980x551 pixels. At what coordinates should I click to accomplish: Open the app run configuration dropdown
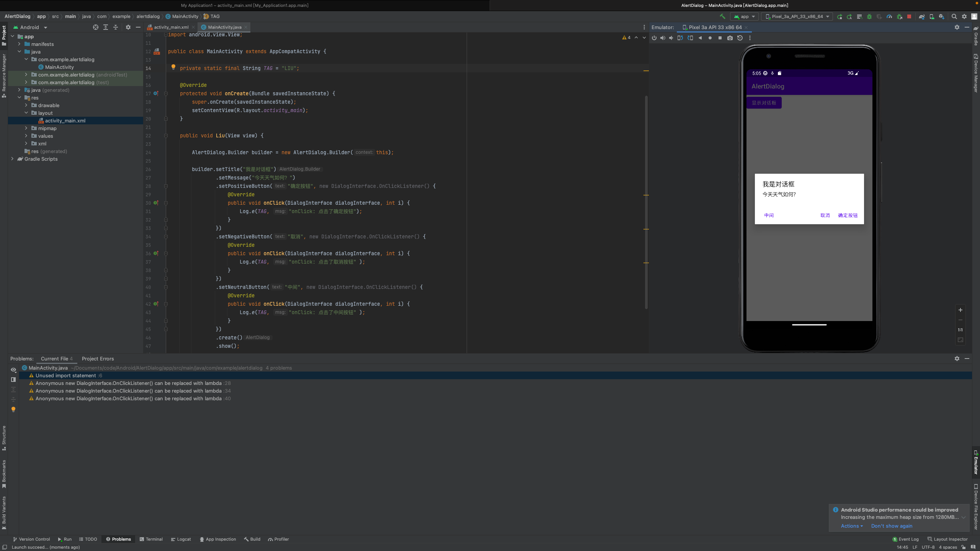point(744,16)
